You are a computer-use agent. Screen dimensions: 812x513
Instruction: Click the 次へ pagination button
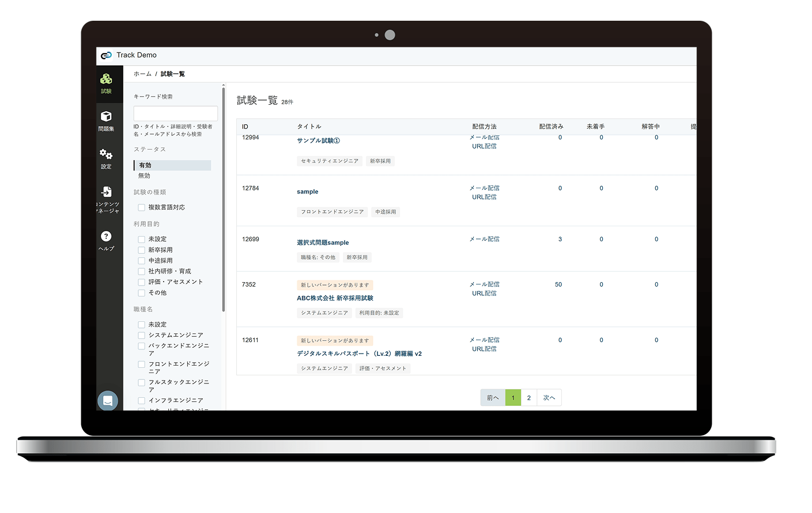point(549,398)
